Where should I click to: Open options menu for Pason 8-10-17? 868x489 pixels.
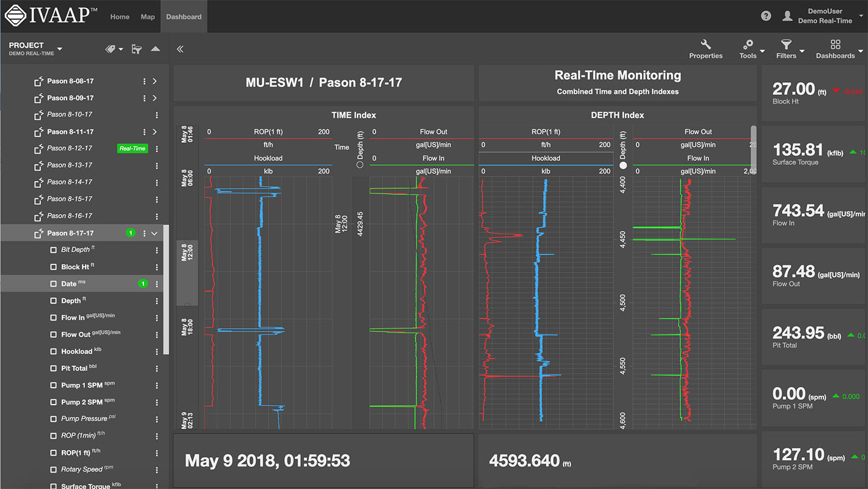coord(157,115)
